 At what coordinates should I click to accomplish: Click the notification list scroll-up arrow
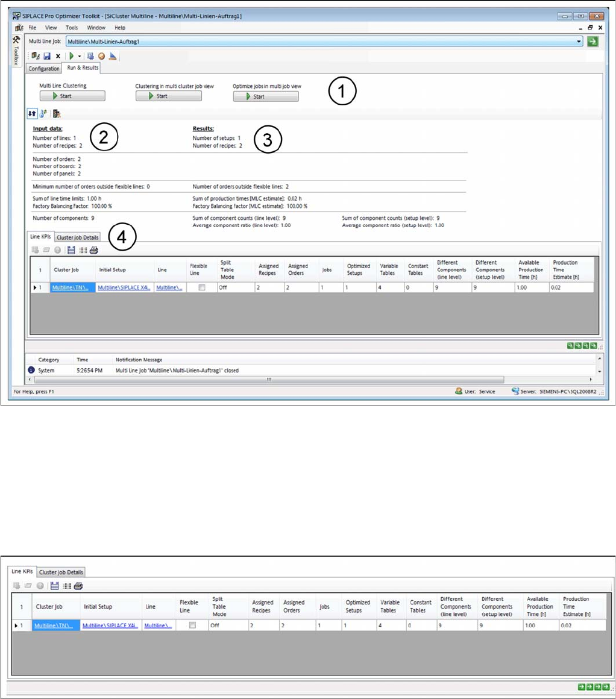tap(600, 359)
